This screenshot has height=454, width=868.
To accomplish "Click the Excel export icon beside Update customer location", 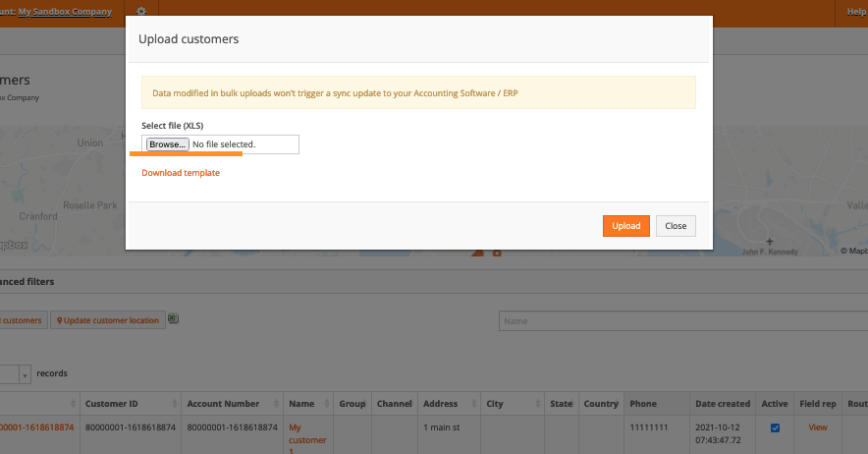I will click(173, 318).
